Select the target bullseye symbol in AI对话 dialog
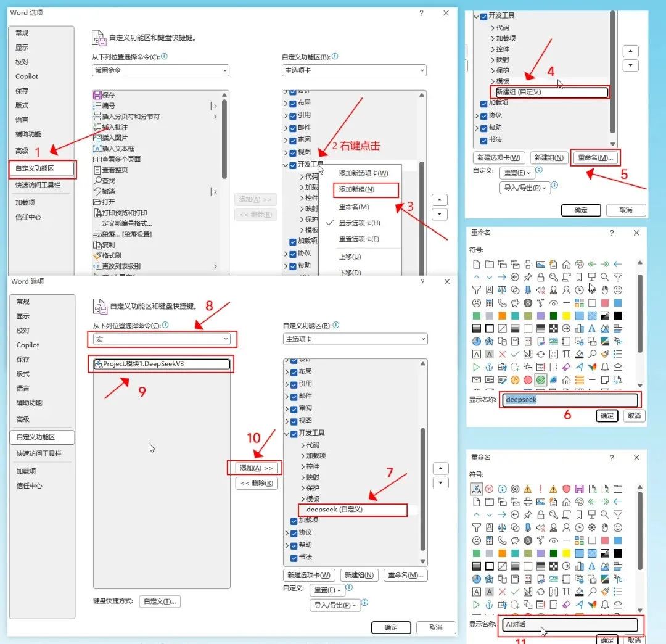666x644 pixels. pos(515,489)
